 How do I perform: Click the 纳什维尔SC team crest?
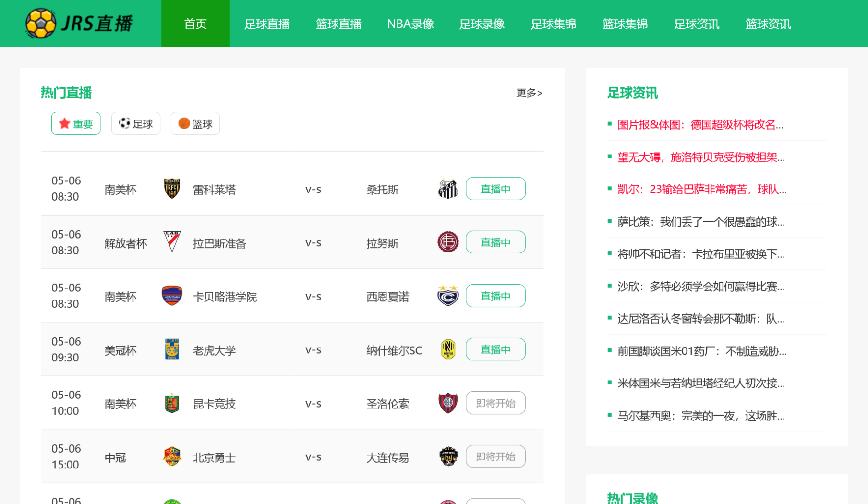(x=448, y=349)
